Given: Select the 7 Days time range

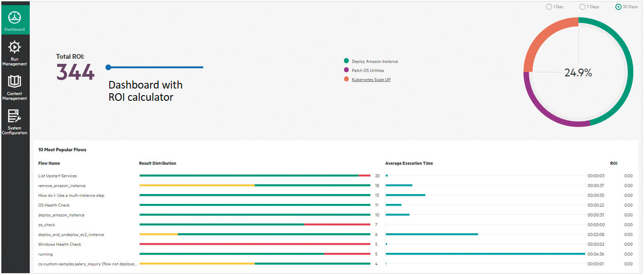Looking at the screenshot, I should (582, 7).
